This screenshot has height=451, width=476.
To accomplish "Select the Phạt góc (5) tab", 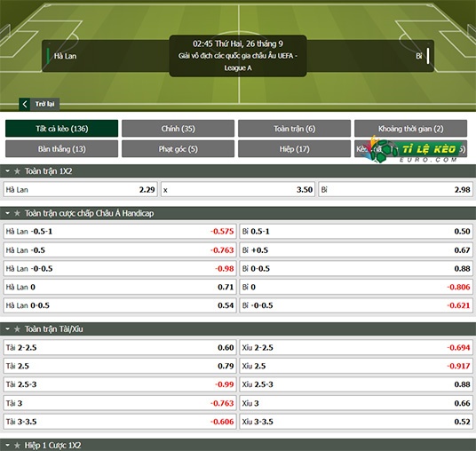I will coord(178,149).
